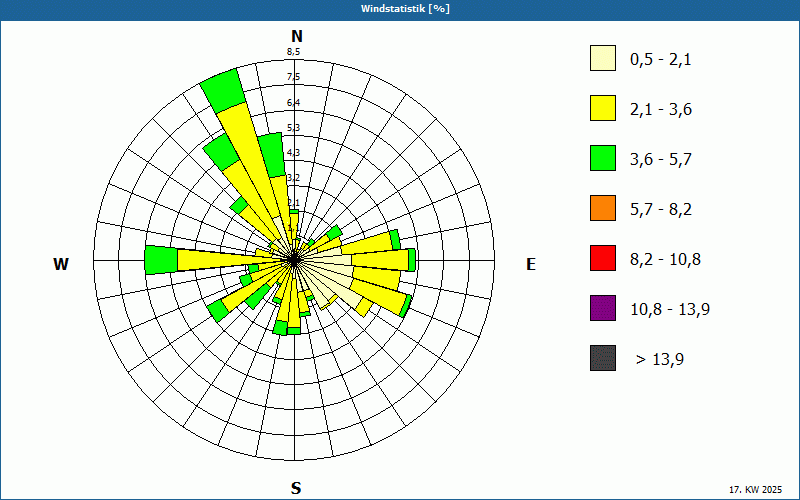Click the yellow 2,1 - 3,6 legend swatch

(603, 108)
